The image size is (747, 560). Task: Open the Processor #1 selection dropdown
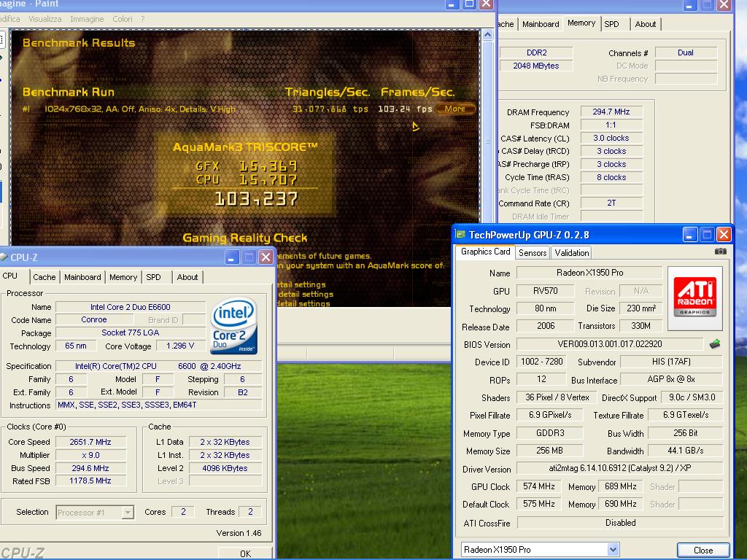coord(128,513)
